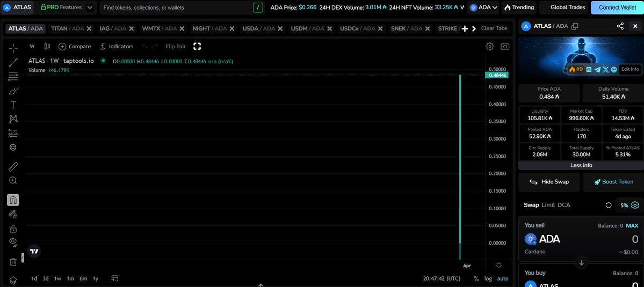This screenshot has width=644, height=287.
Task: Open the ATLAS Telegram link icon
Action: tap(597, 70)
